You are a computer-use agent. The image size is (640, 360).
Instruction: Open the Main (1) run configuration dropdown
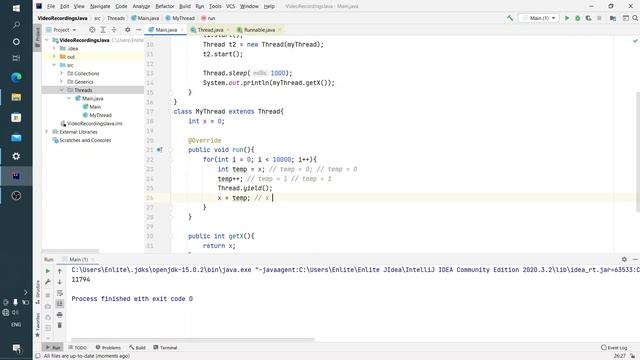[x=539, y=18]
